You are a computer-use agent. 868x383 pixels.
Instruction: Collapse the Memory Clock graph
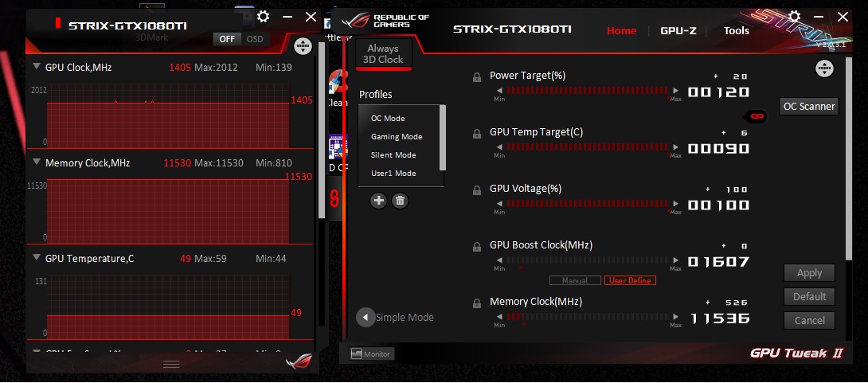(37, 162)
